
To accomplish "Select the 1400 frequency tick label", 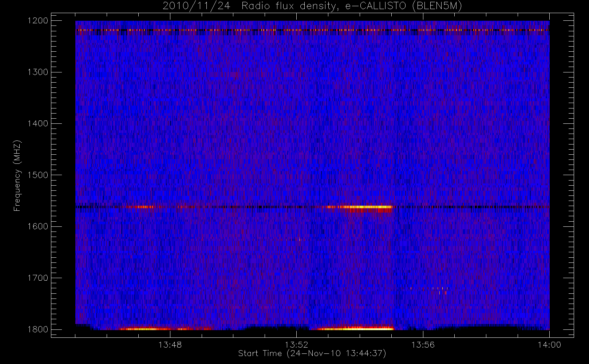I will pos(38,124).
